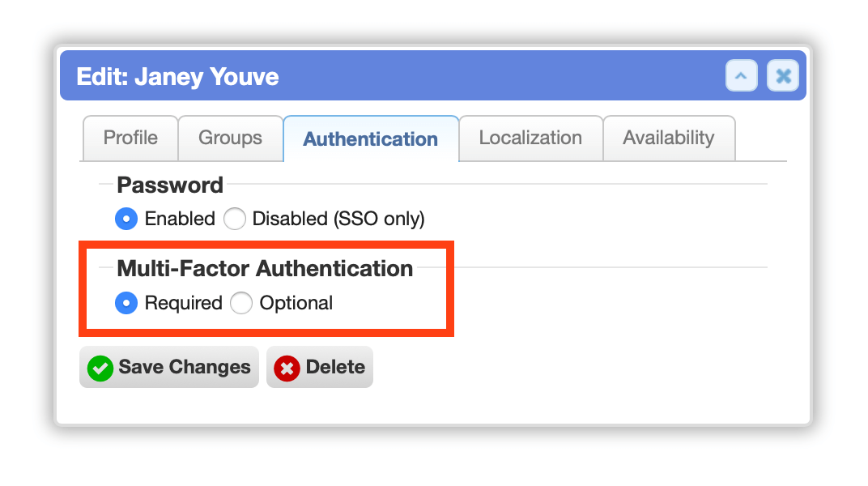The height and width of the screenshot is (486, 868).
Task: Choose the Disabled (SSO only) radio button
Action: coord(235,219)
